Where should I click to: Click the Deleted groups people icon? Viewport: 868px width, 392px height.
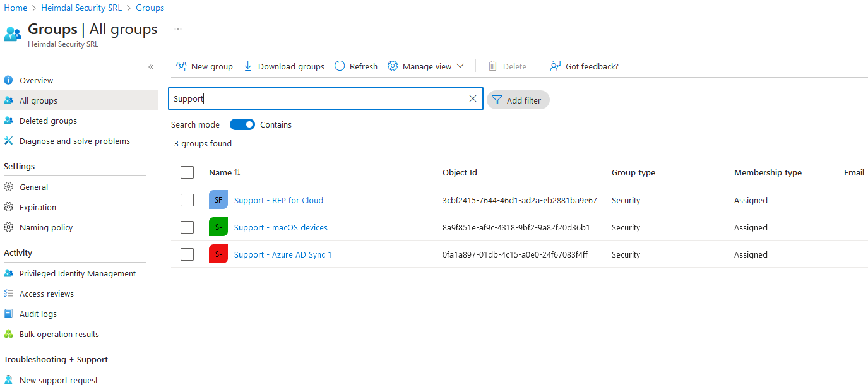coord(8,121)
